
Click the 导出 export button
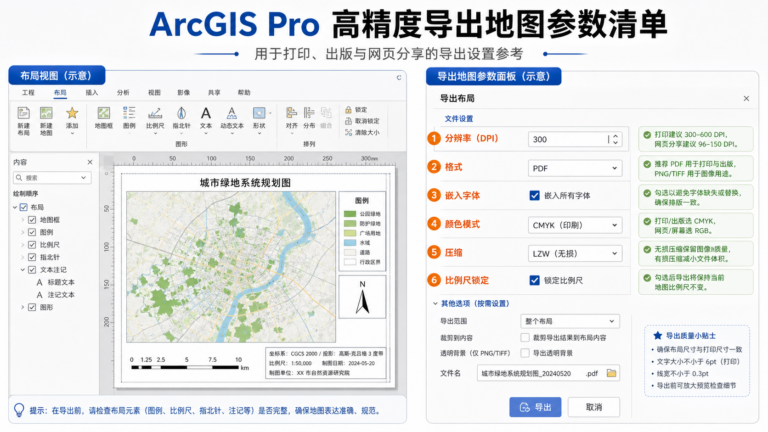click(x=535, y=407)
